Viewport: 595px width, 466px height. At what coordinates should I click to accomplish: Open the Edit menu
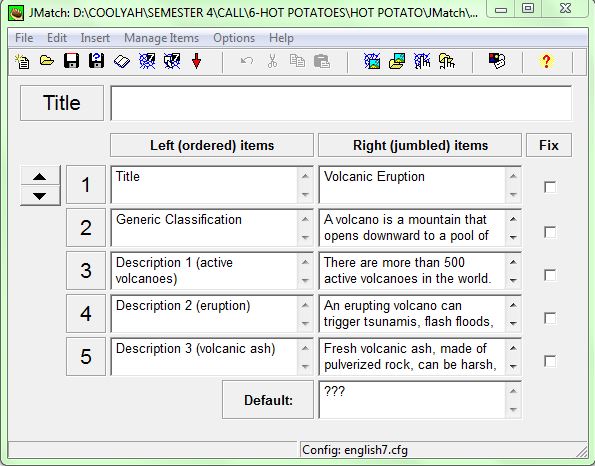click(57, 38)
